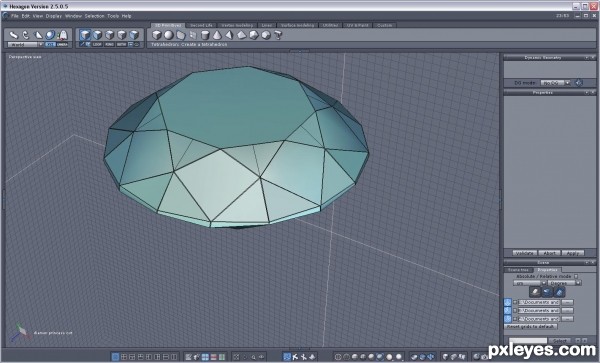This screenshot has height=363, width=600.
Task: Select the highlighted smooth shaded display icon
Action: (380, 357)
